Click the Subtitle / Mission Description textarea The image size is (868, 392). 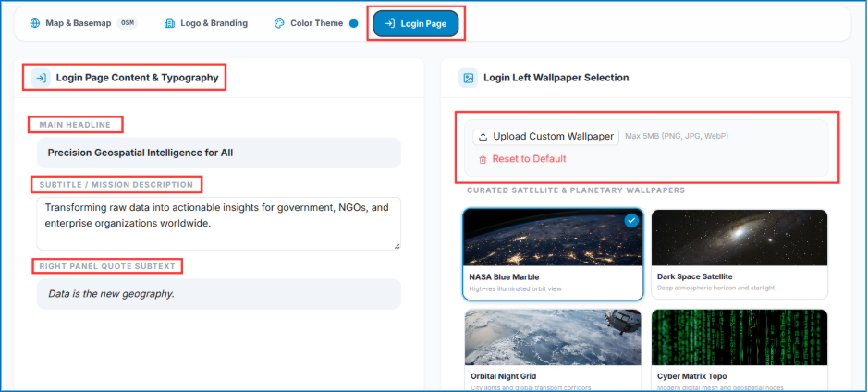(x=219, y=223)
